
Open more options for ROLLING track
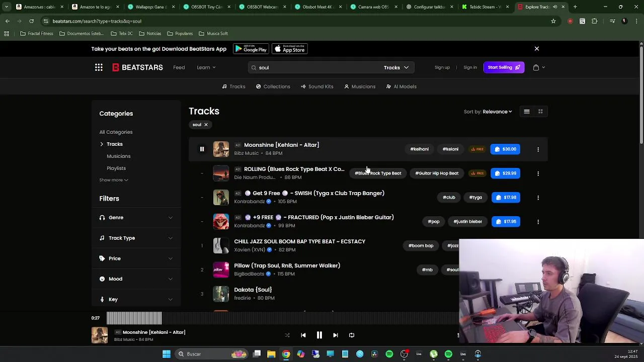pos(538,173)
